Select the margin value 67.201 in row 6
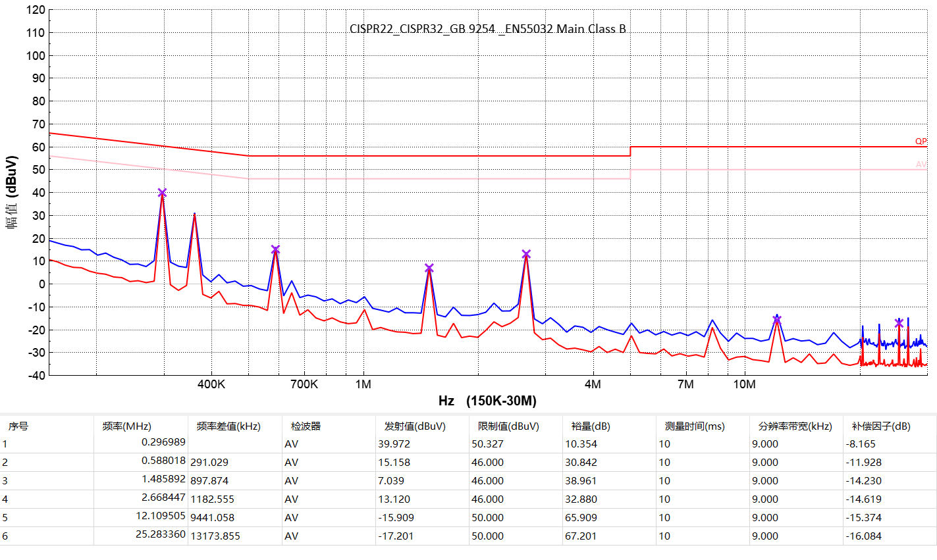 coord(581,536)
